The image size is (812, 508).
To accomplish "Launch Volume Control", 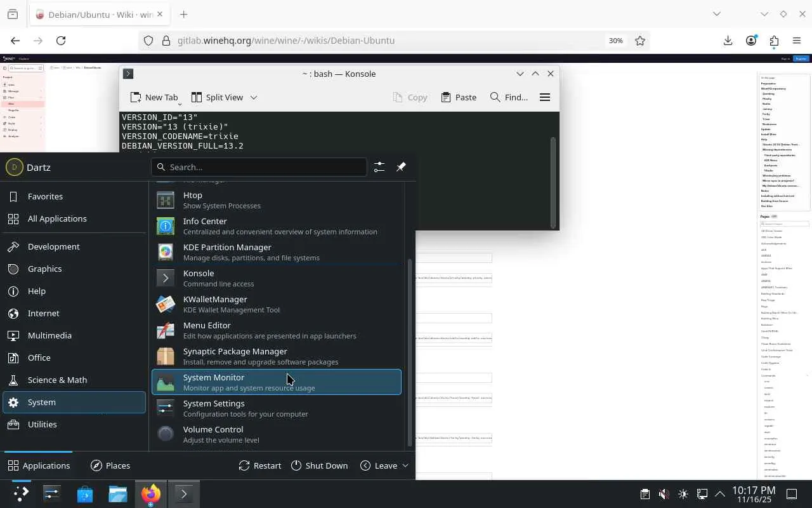I will pyautogui.click(x=277, y=434).
